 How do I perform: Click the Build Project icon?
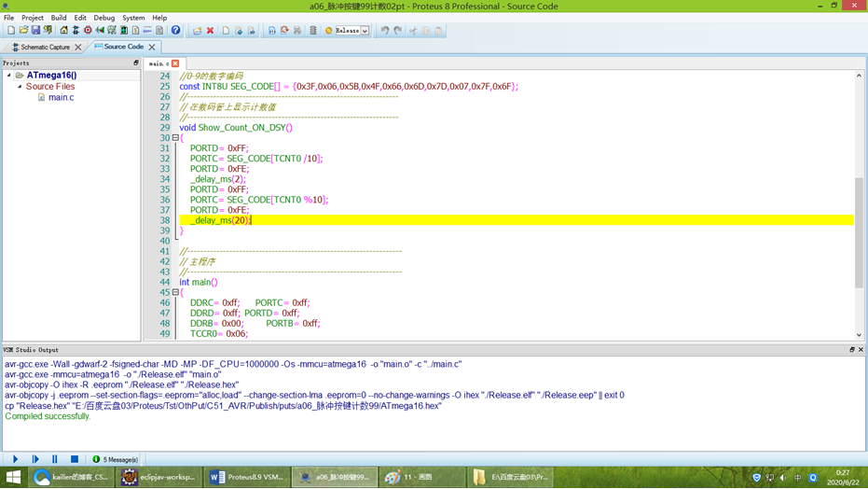point(272,31)
